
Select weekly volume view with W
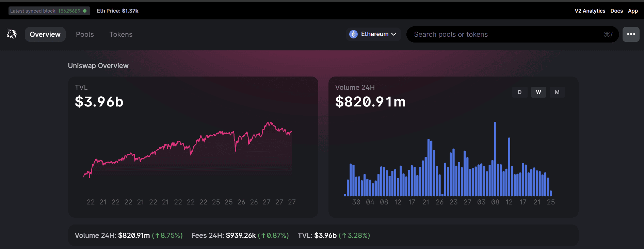pyautogui.click(x=538, y=92)
